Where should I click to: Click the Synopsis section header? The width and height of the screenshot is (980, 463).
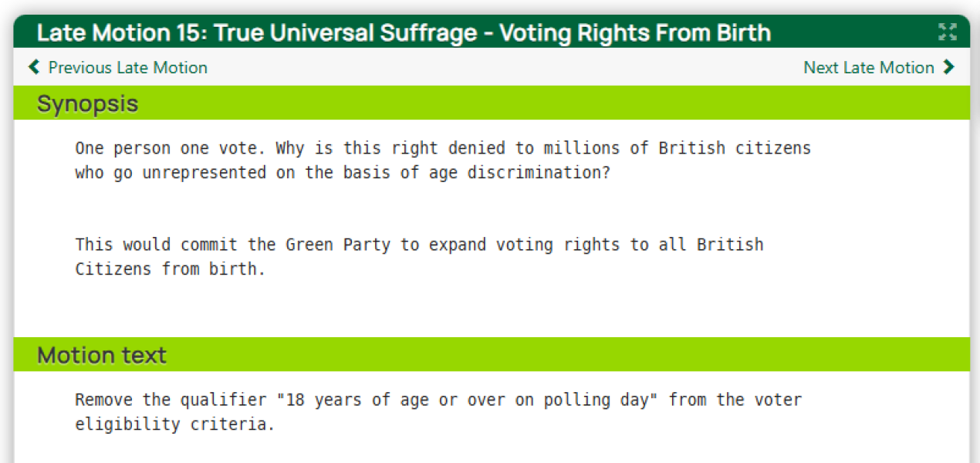87,103
